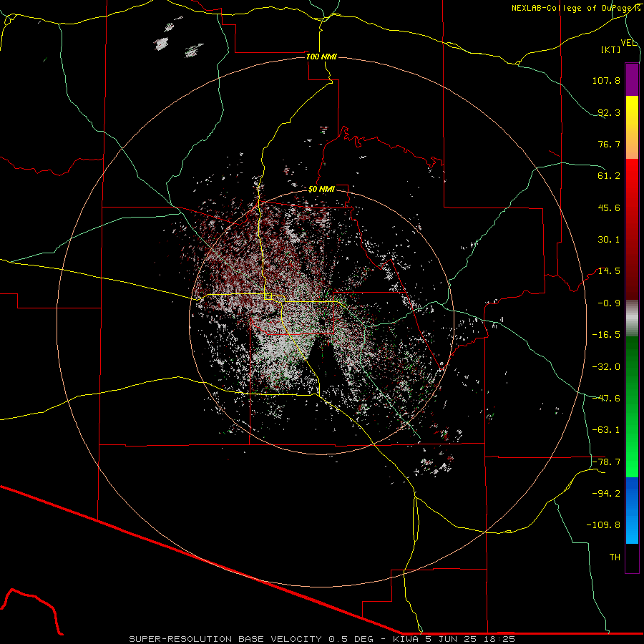Image resolution: width=644 pixels, height=644 pixels.
Task: Click the 45.6 velocity scale value
Action: tap(609, 208)
